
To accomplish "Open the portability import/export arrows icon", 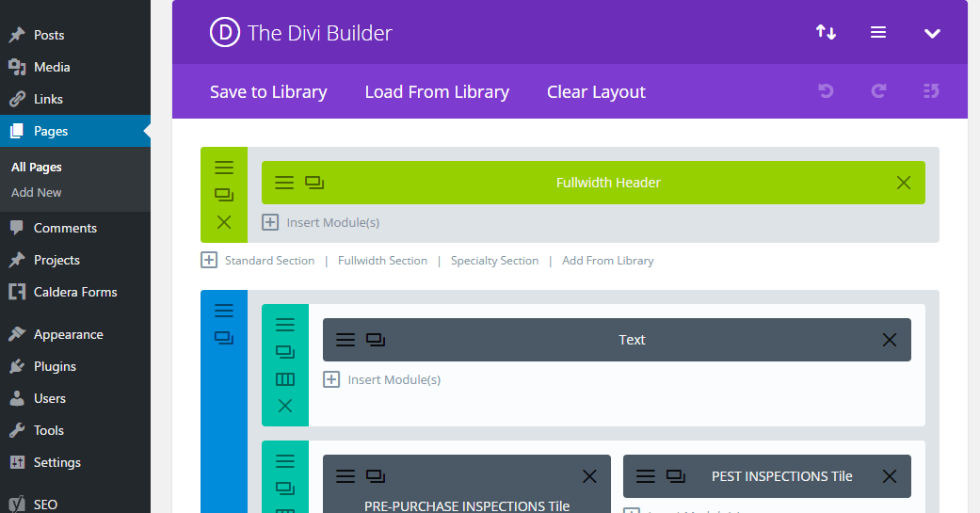I will (x=826, y=32).
